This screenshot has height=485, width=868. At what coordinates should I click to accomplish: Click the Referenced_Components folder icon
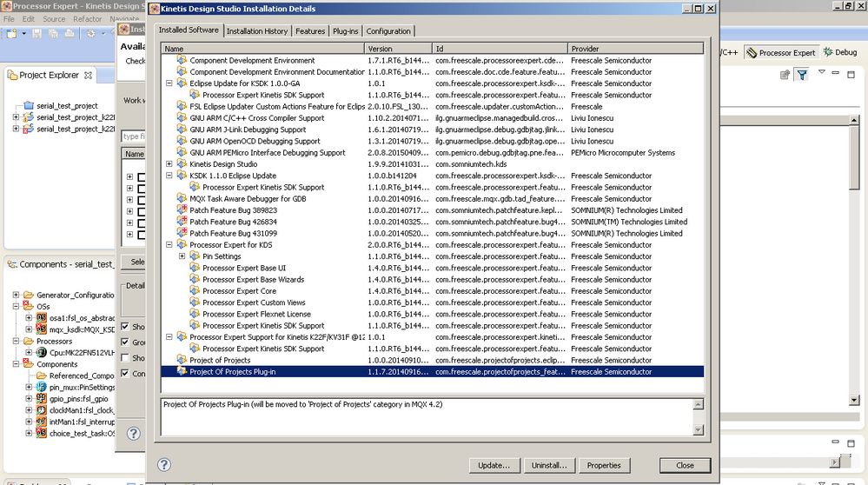click(42, 375)
